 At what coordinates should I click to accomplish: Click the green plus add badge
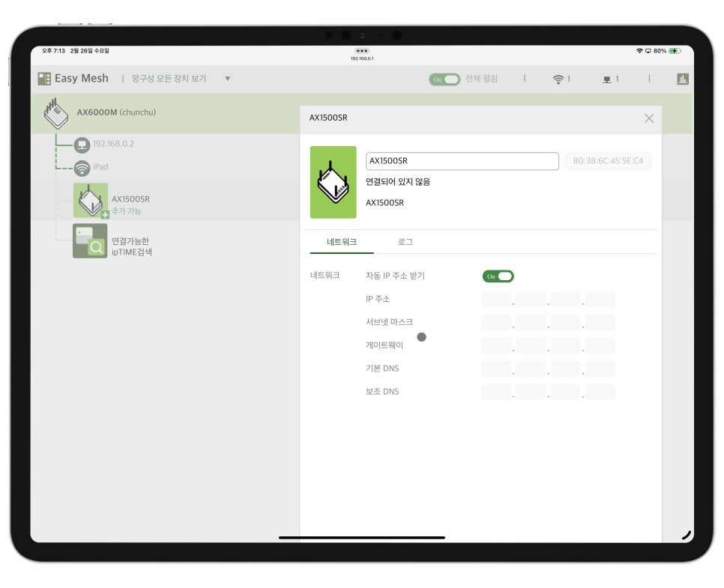point(105,214)
